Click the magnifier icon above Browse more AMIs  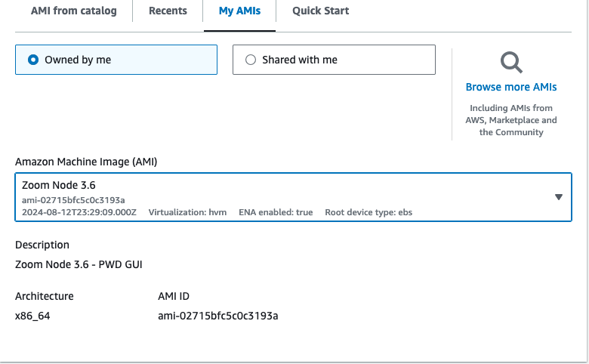point(511,63)
